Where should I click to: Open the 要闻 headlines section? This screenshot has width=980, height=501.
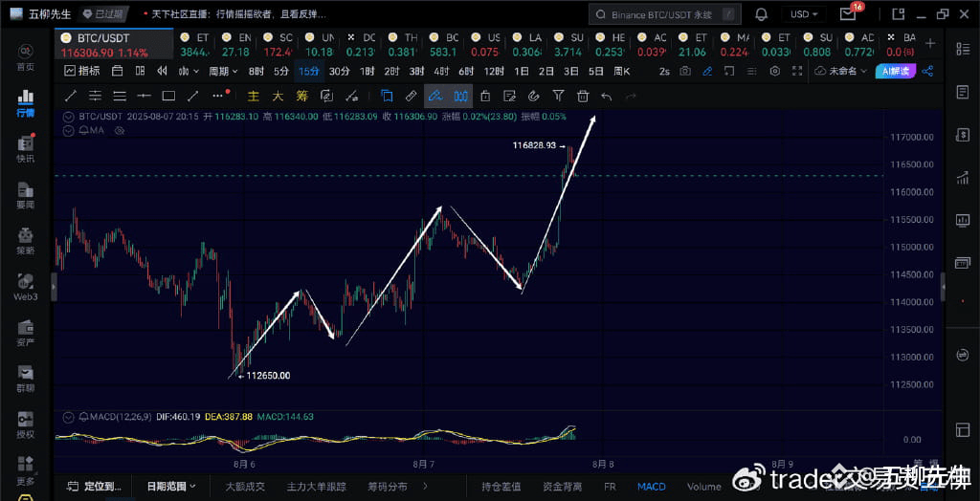tap(26, 195)
